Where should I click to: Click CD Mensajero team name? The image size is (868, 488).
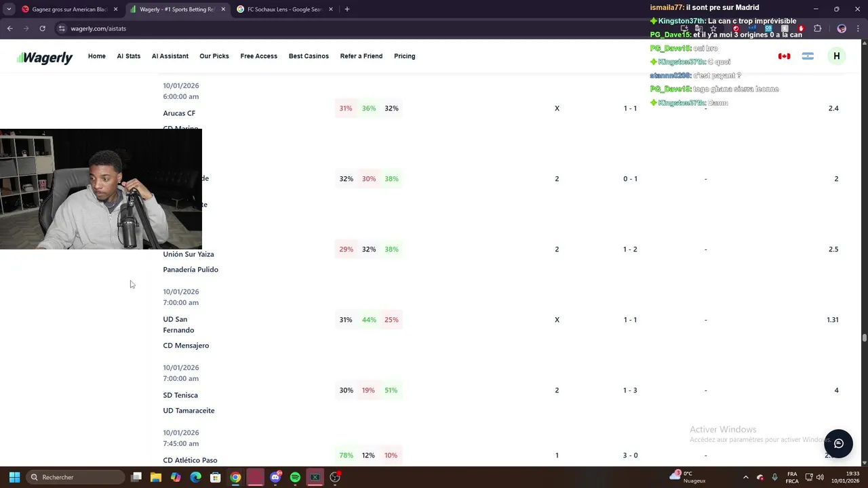(x=186, y=346)
